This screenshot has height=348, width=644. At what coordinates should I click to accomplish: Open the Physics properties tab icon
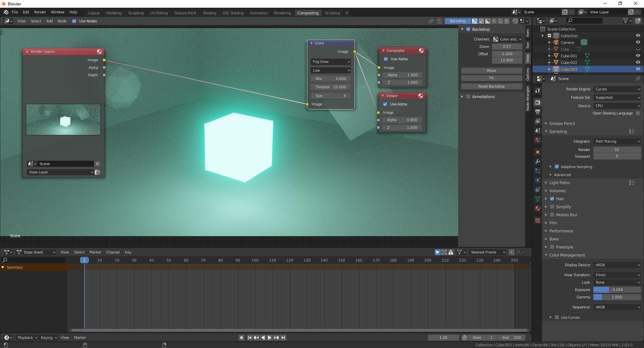[538, 180]
